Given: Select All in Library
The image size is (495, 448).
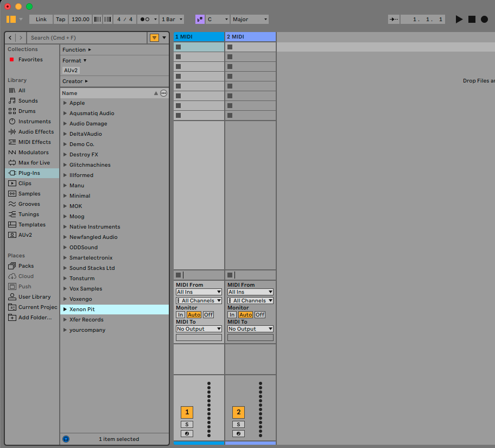Looking at the screenshot, I should point(22,90).
